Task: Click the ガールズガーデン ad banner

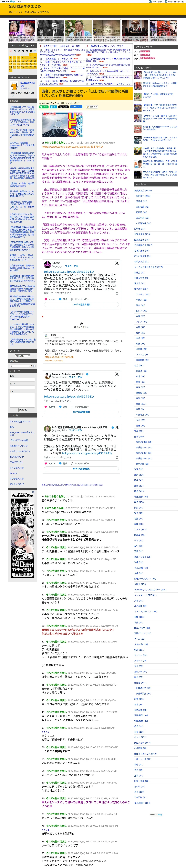Action: tap(23, 534)
